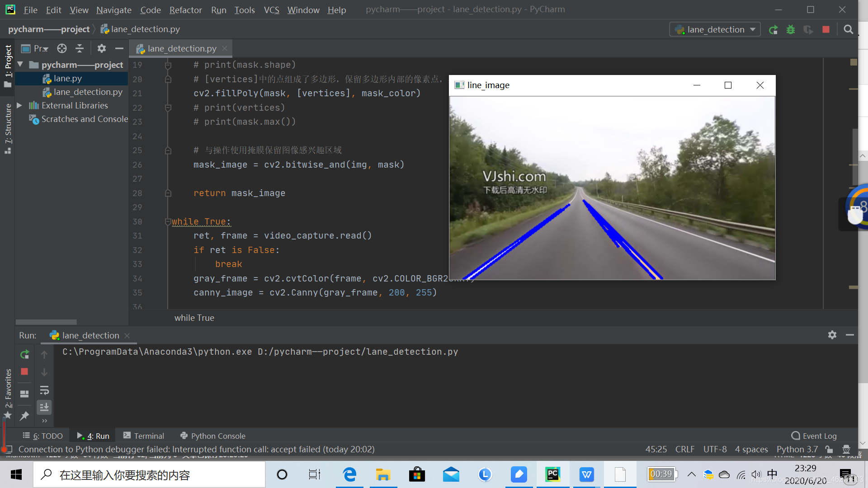Open Project panel settings gear
868x488 pixels.
(x=102, y=48)
